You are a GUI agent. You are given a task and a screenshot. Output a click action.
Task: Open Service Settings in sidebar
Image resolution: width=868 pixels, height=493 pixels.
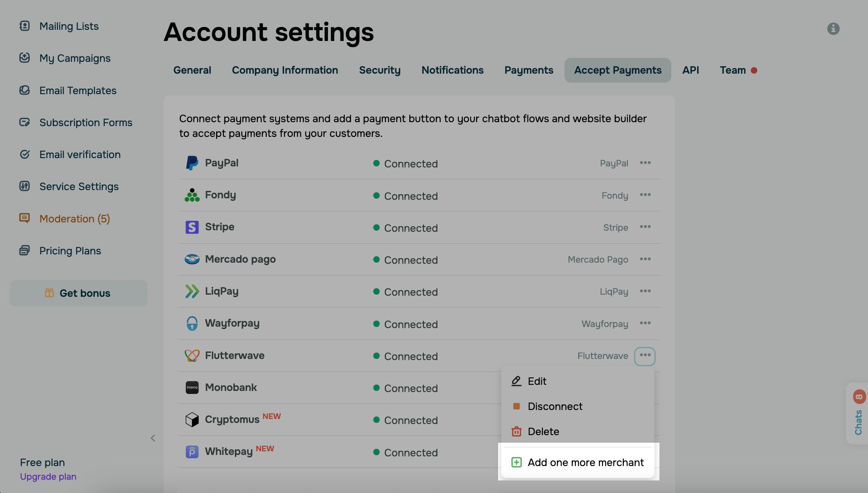tap(79, 186)
